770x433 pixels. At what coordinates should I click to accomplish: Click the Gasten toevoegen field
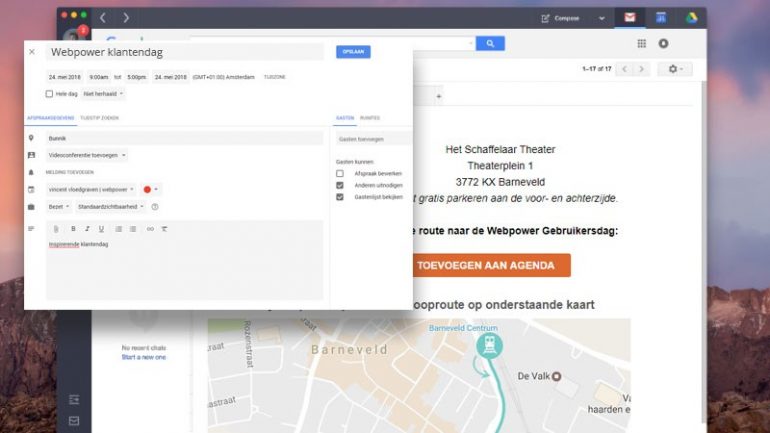coord(374,139)
